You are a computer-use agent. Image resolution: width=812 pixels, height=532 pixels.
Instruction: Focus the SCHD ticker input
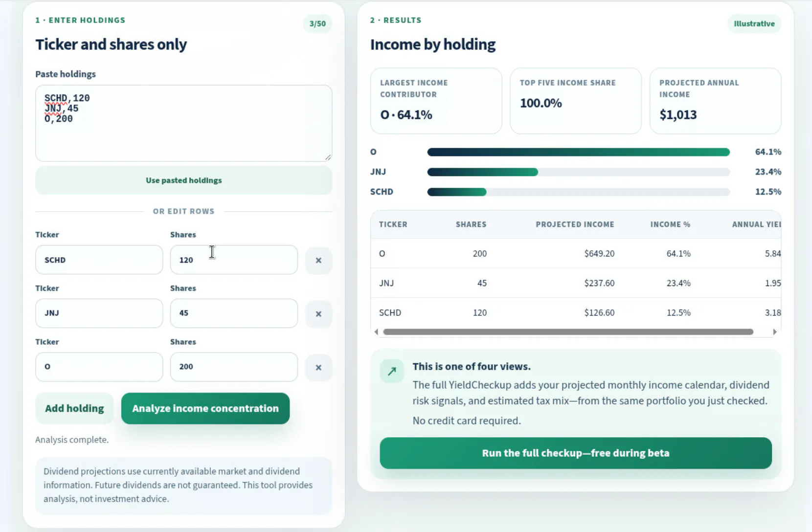pyautogui.click(x=99, y=260)
